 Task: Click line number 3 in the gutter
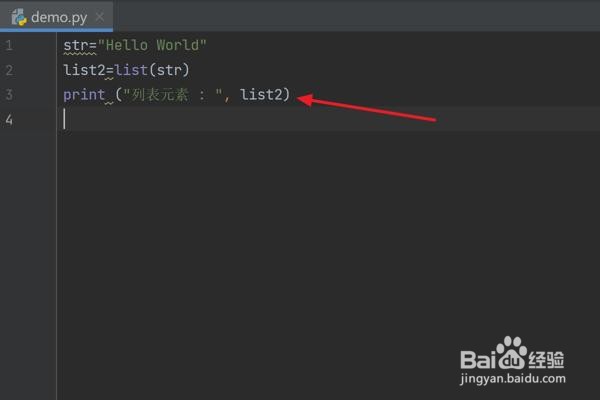pos(9,95)
